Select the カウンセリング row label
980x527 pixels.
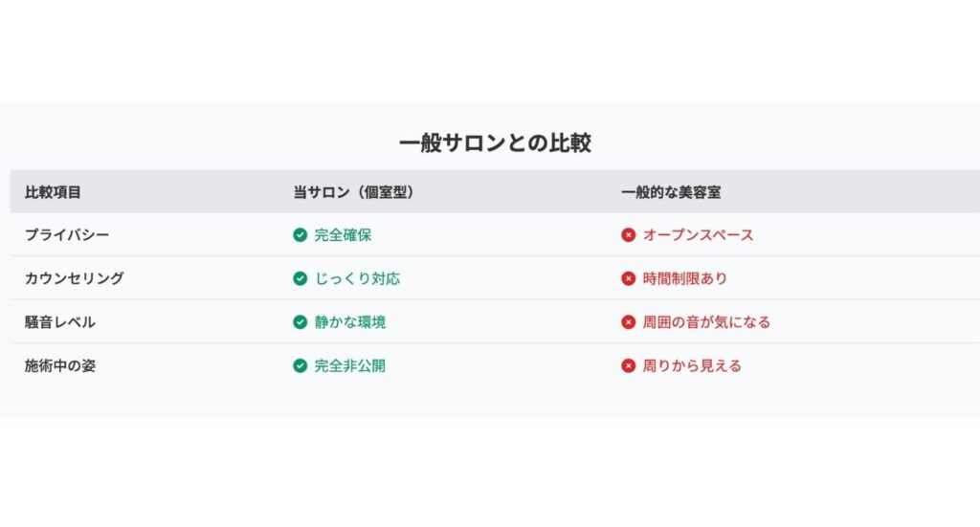(x=75, y=278)
